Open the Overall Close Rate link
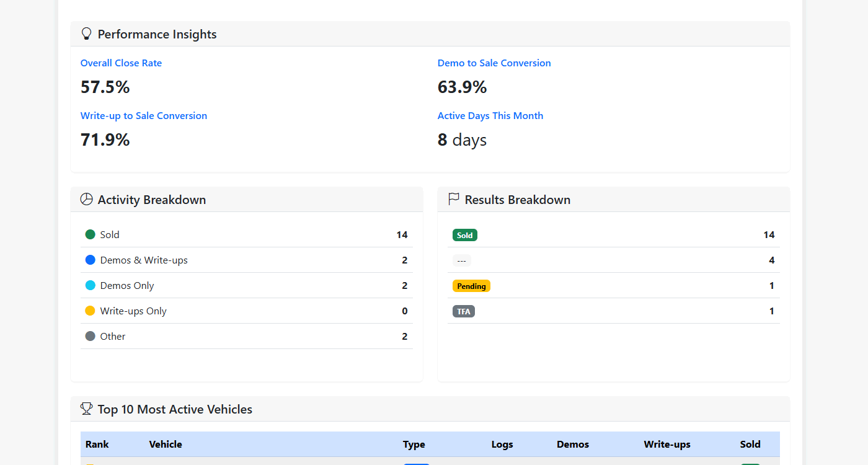 [x=121, y=63]
